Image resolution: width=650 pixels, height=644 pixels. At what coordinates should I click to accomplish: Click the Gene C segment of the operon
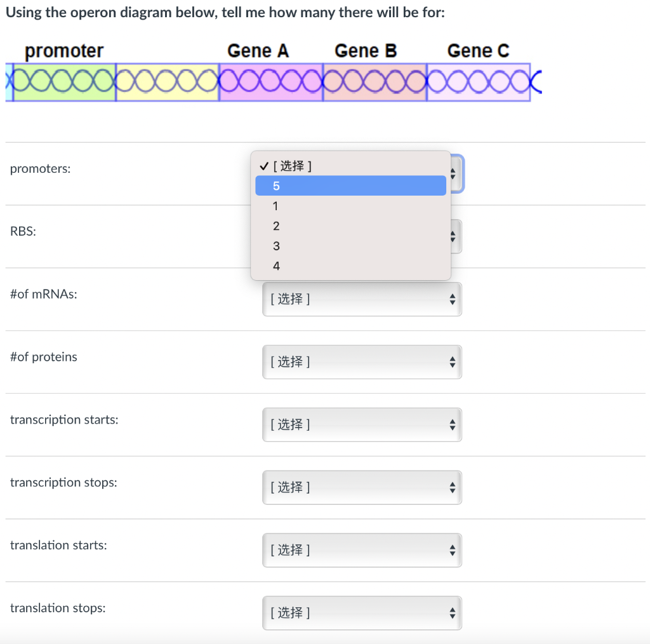(478, 81)
